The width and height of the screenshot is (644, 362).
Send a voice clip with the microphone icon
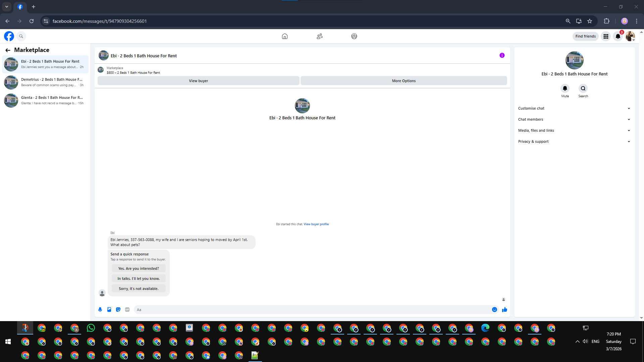click(x=100, y=310)
